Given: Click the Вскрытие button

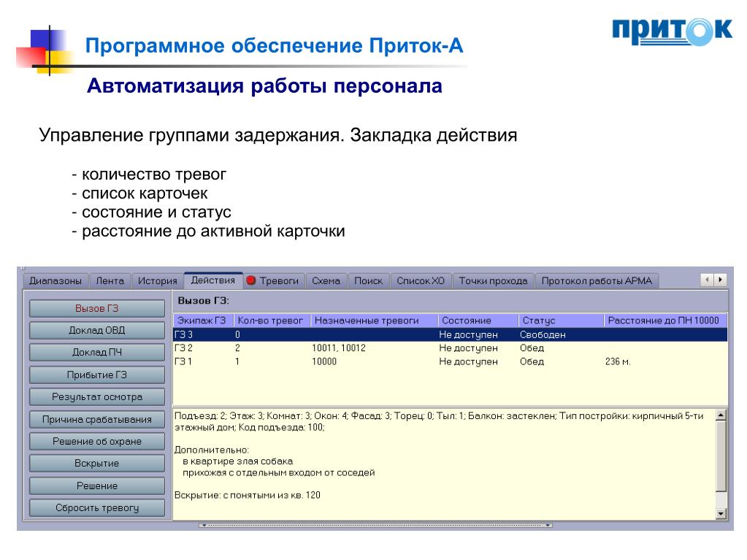Looking at the screenshot, I should pos(96,464).
